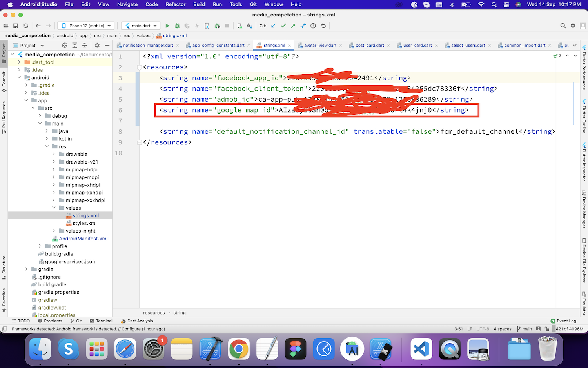
Task: Show Git history clock icon
Action: (313, 26)
